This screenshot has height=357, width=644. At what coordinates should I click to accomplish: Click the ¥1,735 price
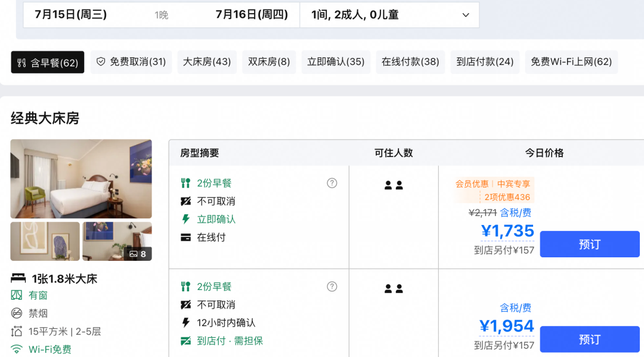click(x=507, y=230)
